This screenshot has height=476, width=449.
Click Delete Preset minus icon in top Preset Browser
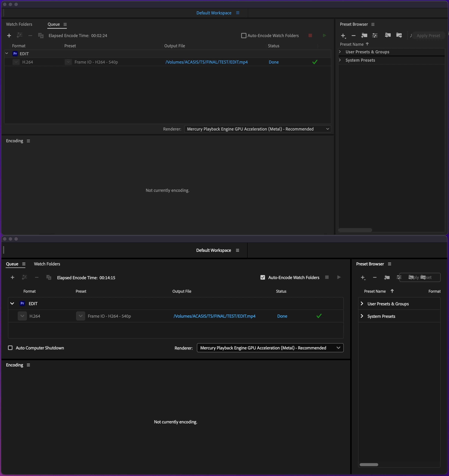pyautogui.click(x=353, y=36)
